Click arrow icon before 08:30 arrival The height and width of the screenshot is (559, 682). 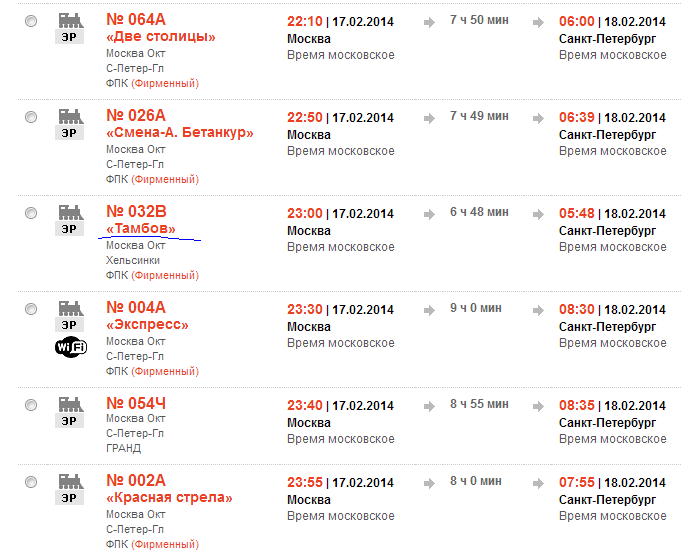pyautogui.click(x=541, y=309)
